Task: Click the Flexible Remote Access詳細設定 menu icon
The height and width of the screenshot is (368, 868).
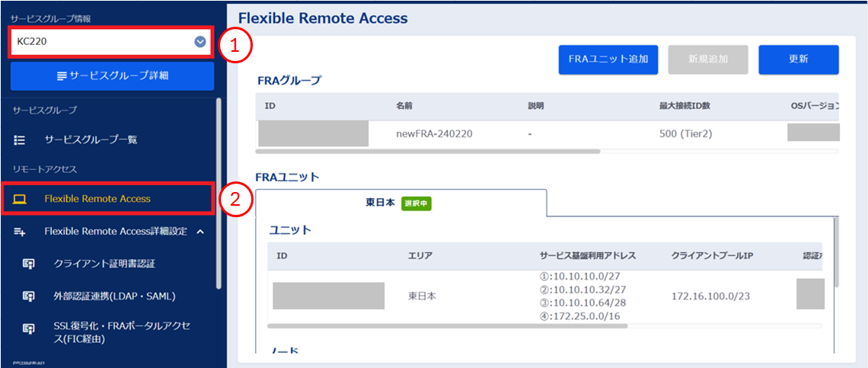Action: 21,232
